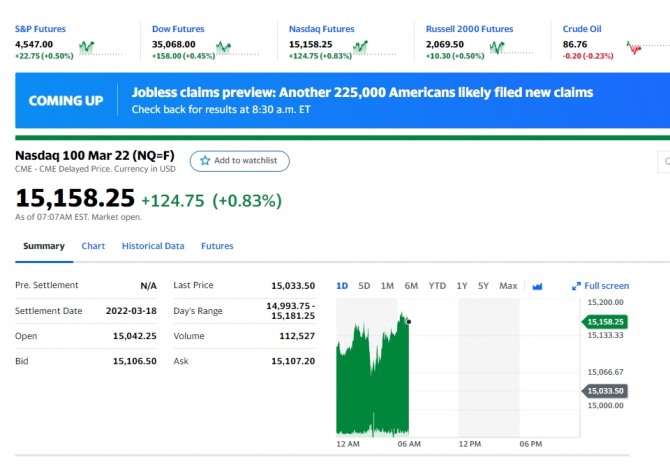Click the Crude Oil sparkline chart icon
The image size is (670, 464).
(634, 47)
